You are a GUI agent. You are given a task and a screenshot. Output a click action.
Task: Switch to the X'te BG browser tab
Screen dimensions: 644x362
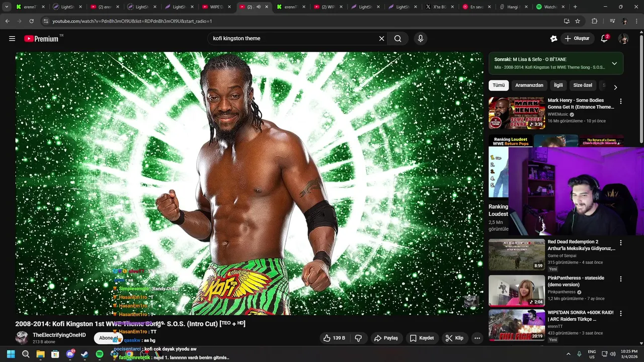click(439, 7)
